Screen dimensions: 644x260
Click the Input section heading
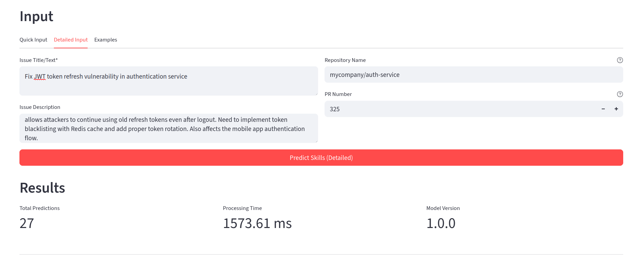coord(36,16)
